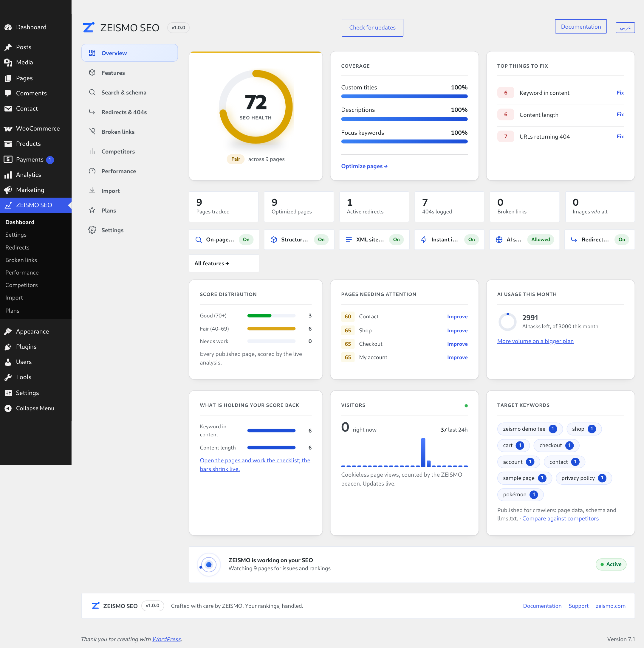Open the WooCommerce logo icon
The image size is (644, 648).
[8, 128]
